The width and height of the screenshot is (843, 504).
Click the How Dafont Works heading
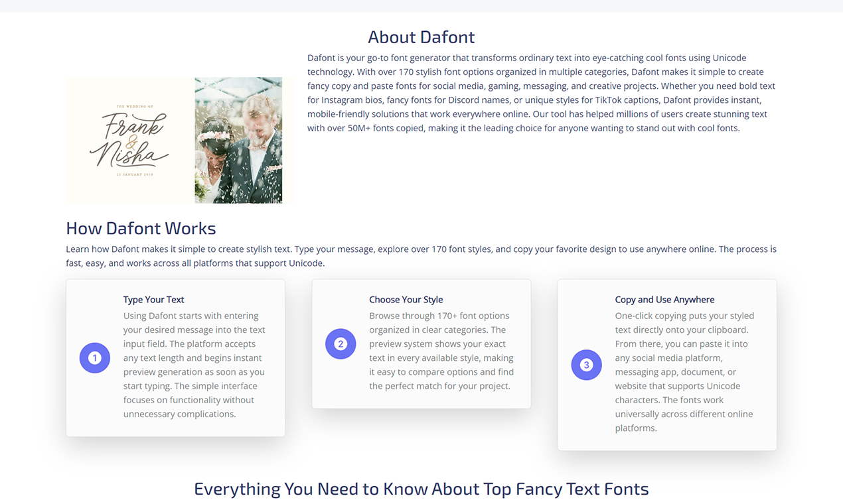tap(141, 229)
